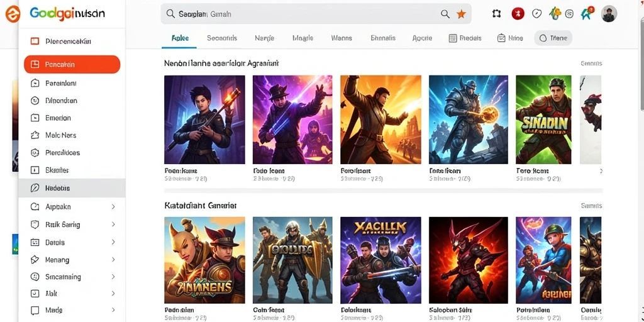Click the Emerion sidebar icon
644x322 pixels.
coord(35,118)
